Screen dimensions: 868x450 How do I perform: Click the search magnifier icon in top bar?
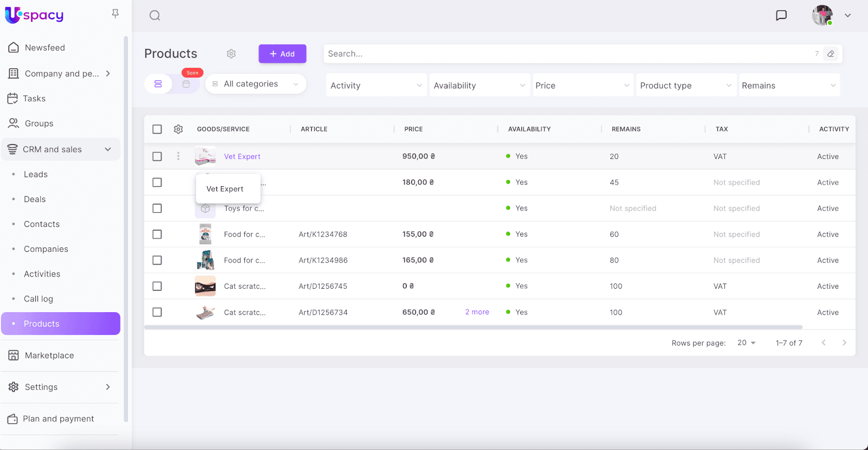tap(155, 16)
